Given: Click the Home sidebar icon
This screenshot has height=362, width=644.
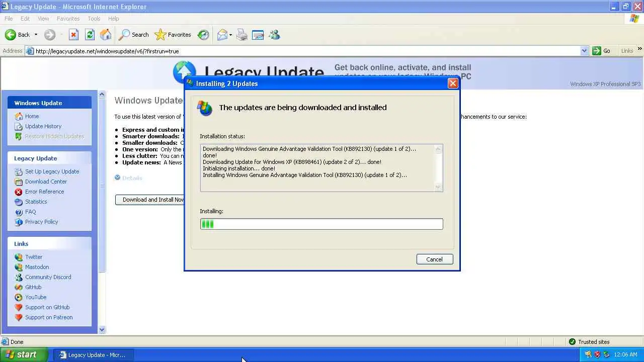Looking at the screenshot, I should pyautogui.click(x=19, y=116).
